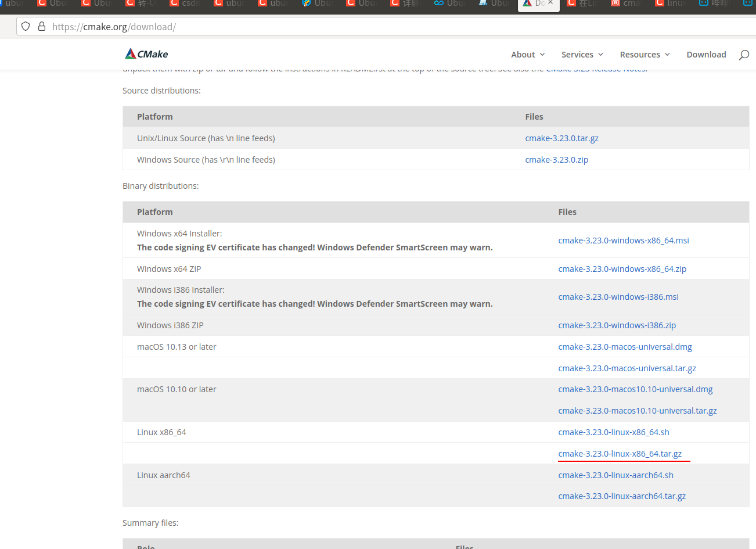Download cmake-3.23.0-linux-aarch64.tar.gz archive
The image size is (756, 549).
coord(622,496)
